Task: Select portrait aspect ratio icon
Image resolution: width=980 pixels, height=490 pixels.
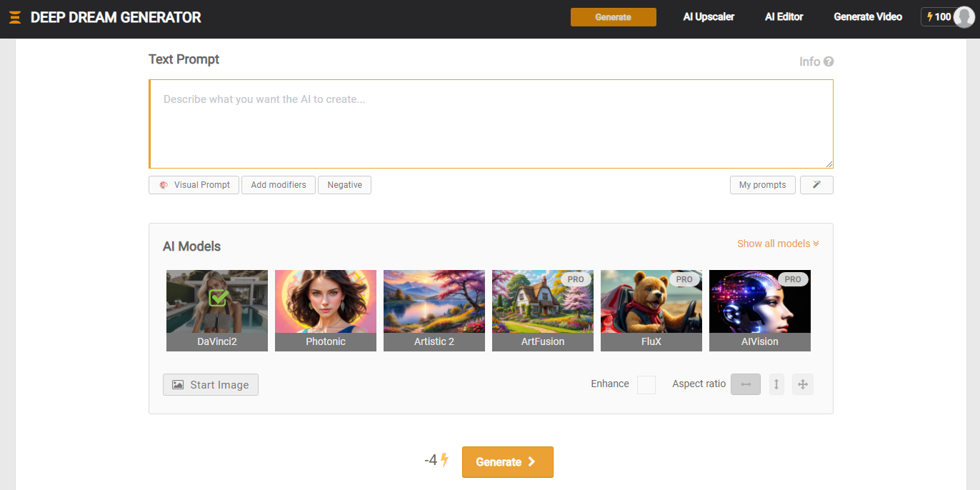Action: 776,384
